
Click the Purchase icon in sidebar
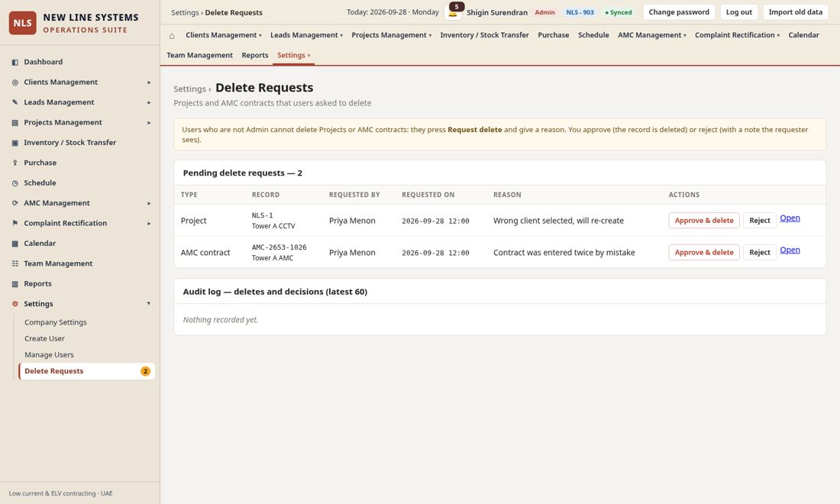coord(15,163)
